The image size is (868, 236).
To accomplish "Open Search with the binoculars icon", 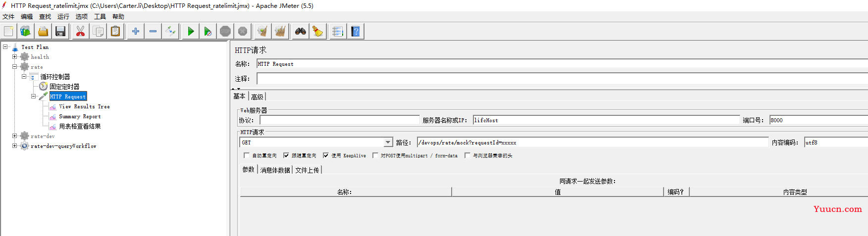I will [300, 31].
